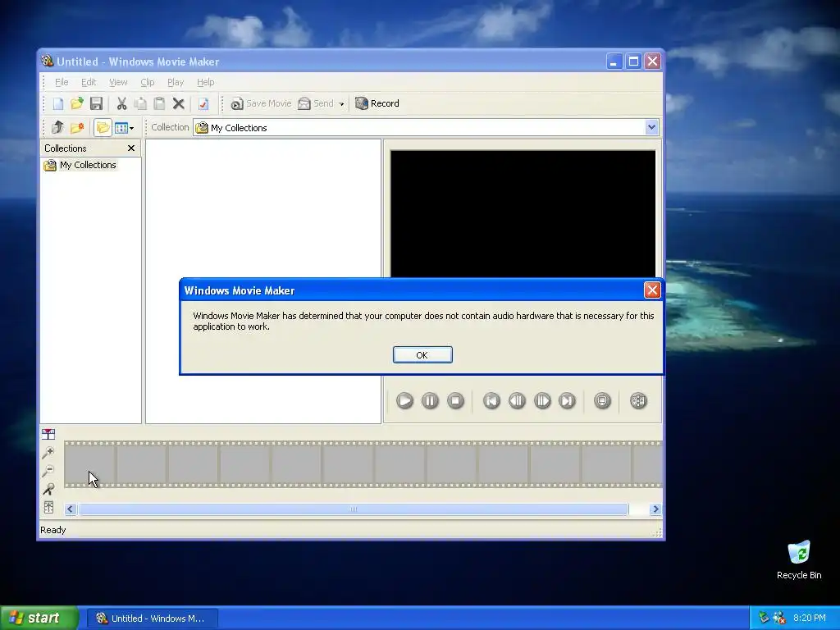Click the Record Narration microphone icon
This screenshot has height=630, width=840.
point(48,489)
